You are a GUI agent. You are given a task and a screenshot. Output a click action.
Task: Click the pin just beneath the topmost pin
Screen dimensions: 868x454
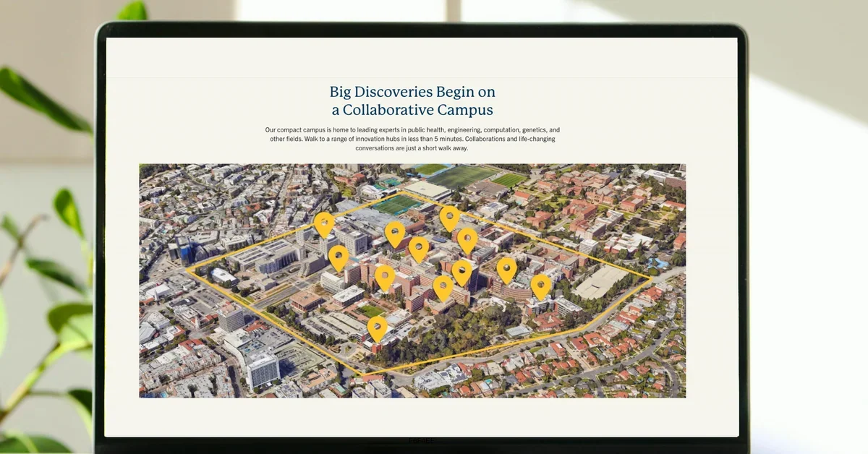coord(467,240)
